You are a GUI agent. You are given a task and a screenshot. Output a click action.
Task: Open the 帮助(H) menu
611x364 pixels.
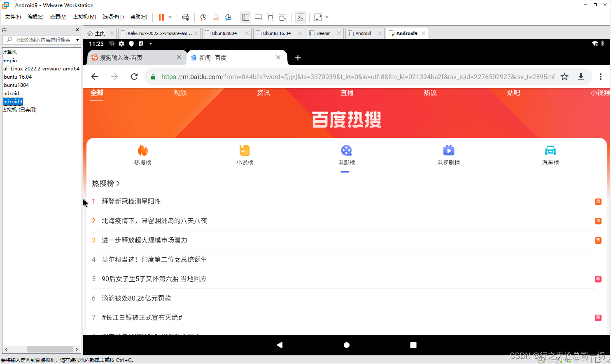139,17
